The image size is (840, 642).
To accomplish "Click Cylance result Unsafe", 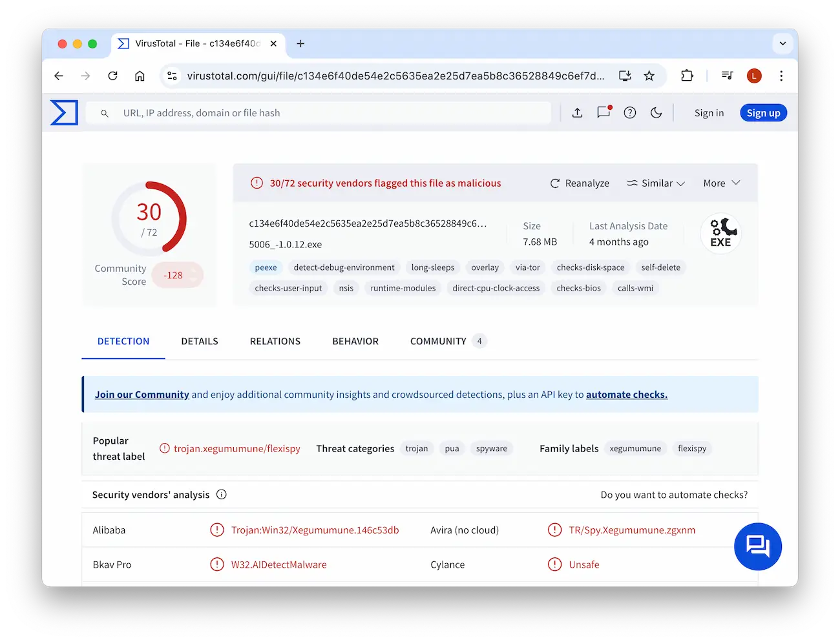I will 584,564.
